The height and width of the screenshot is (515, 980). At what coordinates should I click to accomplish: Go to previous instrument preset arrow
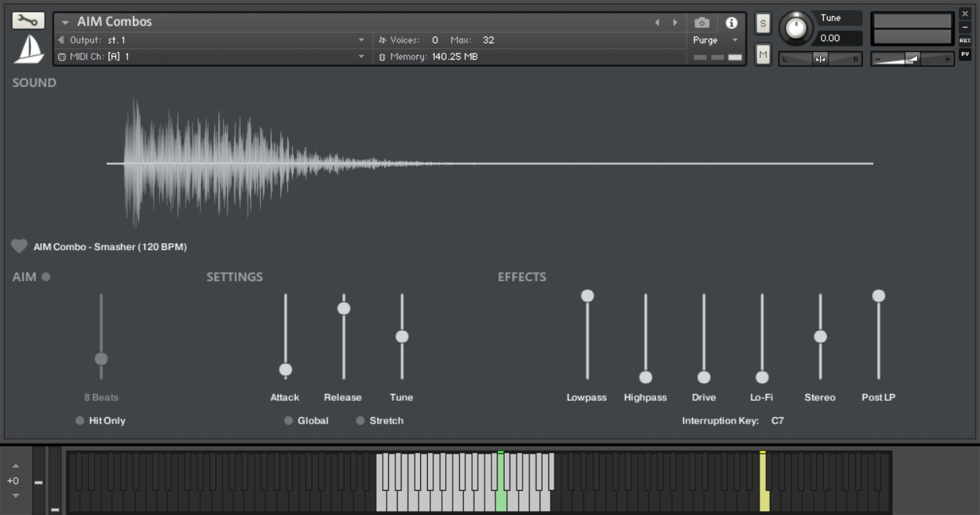657,23
